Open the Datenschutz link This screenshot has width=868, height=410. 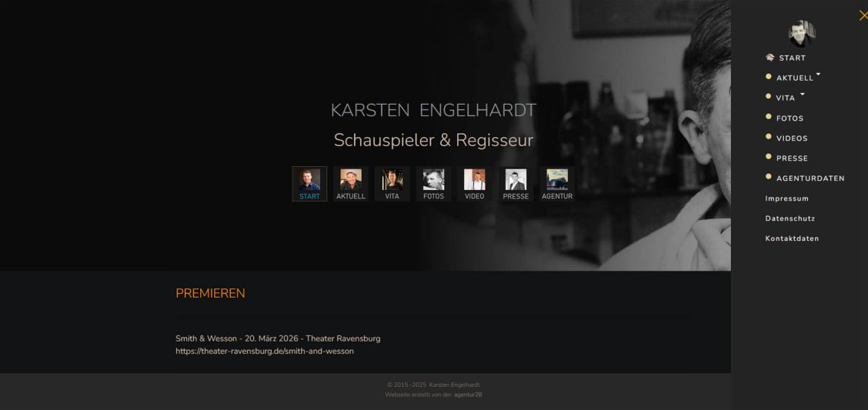(x=790, y=218)
